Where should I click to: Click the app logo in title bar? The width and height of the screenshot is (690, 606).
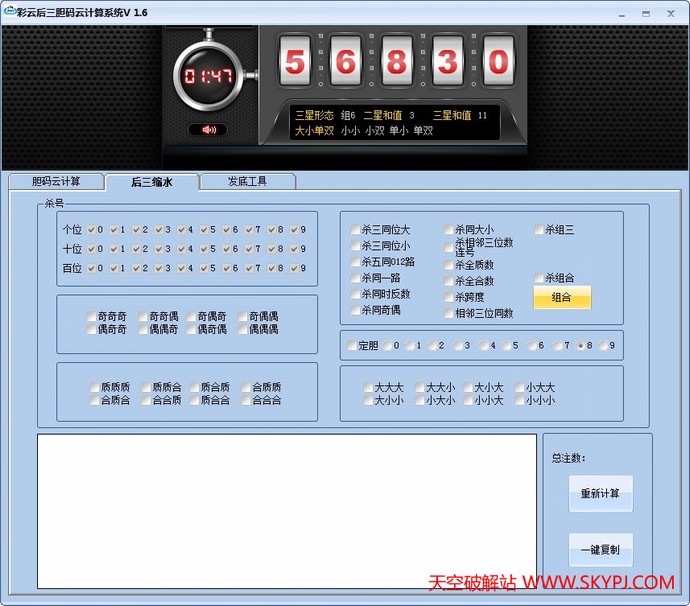(x=9, y=12)
